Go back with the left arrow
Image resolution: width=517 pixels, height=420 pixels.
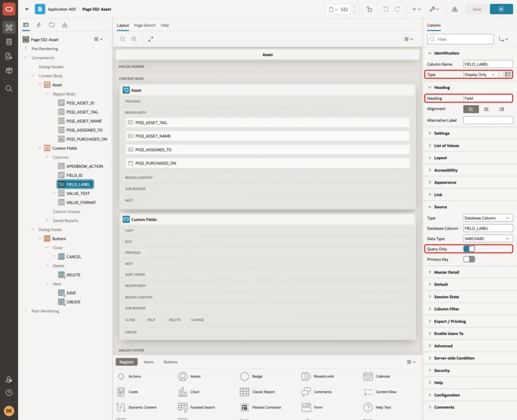(x=27, y=9)
